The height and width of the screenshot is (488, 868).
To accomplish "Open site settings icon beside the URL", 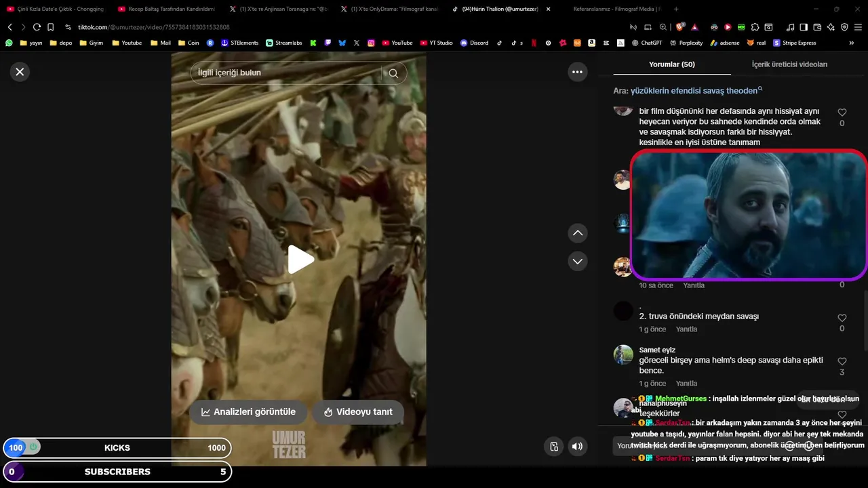I will [68, 27].
